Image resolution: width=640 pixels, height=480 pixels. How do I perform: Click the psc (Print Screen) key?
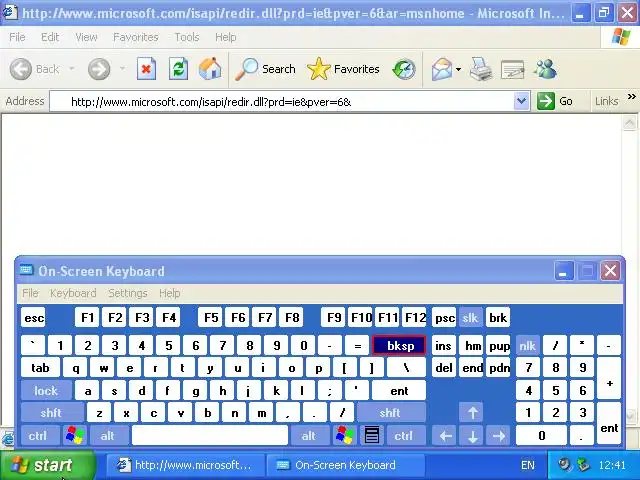[x=444, y=318]
